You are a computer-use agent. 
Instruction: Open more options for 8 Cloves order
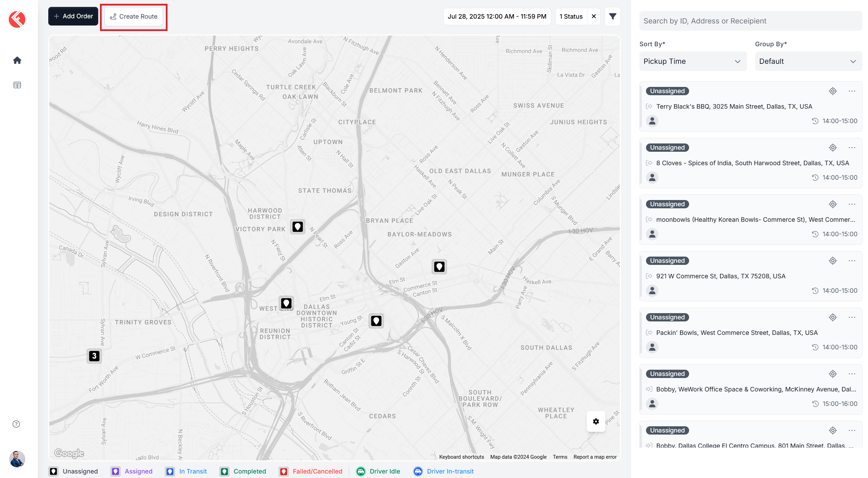coord(852,148)
